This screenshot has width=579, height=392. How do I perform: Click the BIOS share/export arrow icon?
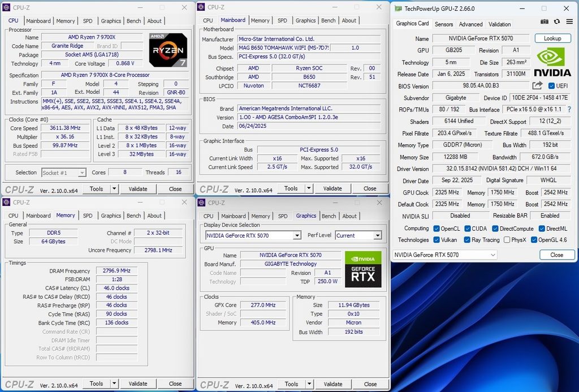tap(537, 86)
